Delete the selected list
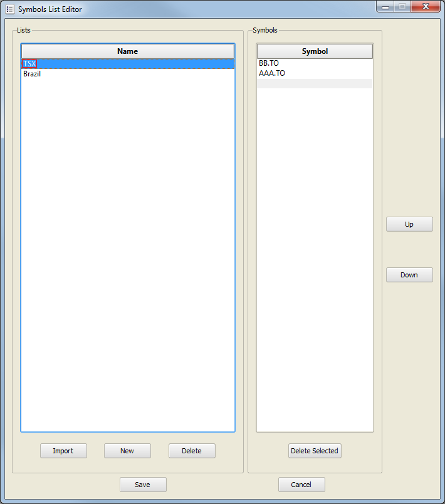This screenshot has height=504, width=445. (192, 451)
